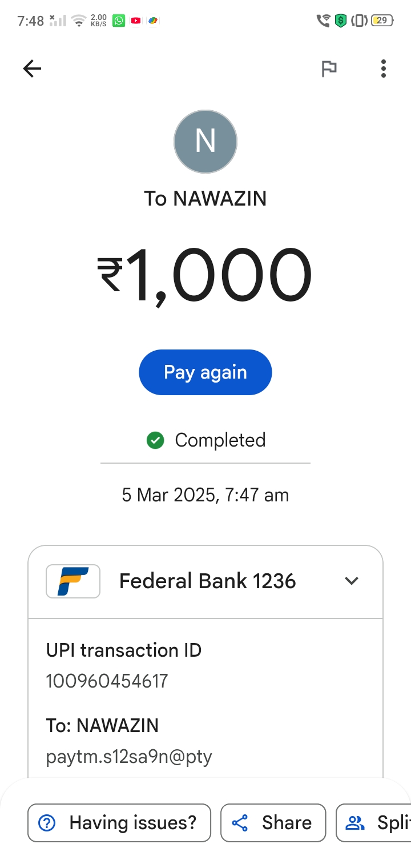Tap the YouTube notification icon
The height and width of the screenshot is (868, 411).
click(x=136, y=21)
